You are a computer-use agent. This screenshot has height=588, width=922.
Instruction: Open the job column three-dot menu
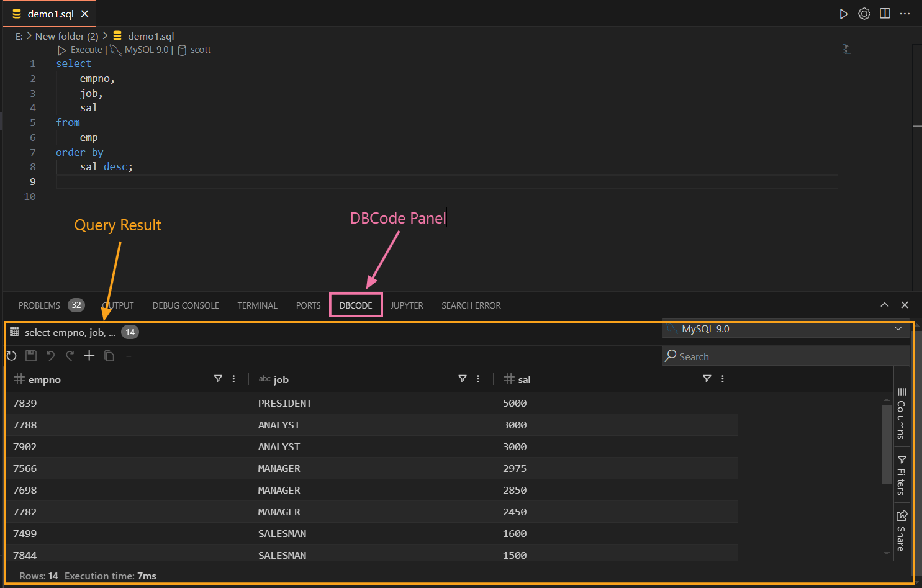pos(478,379)
